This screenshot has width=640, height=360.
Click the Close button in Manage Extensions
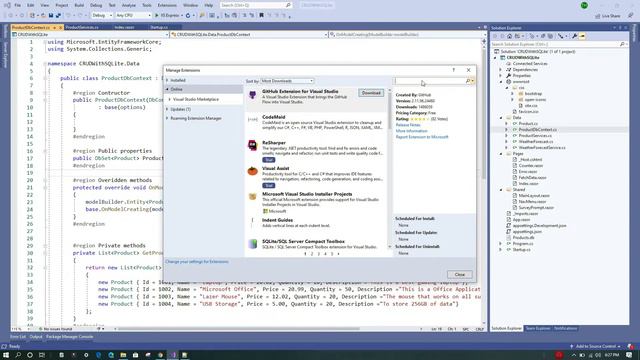click(460, 275)
